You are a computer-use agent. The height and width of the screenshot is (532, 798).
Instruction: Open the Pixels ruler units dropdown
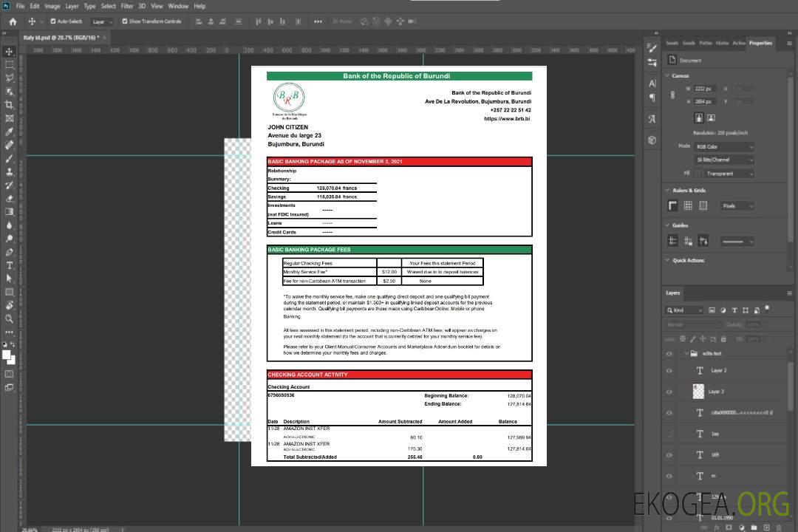pyautogui.click(x=737, y=205)
